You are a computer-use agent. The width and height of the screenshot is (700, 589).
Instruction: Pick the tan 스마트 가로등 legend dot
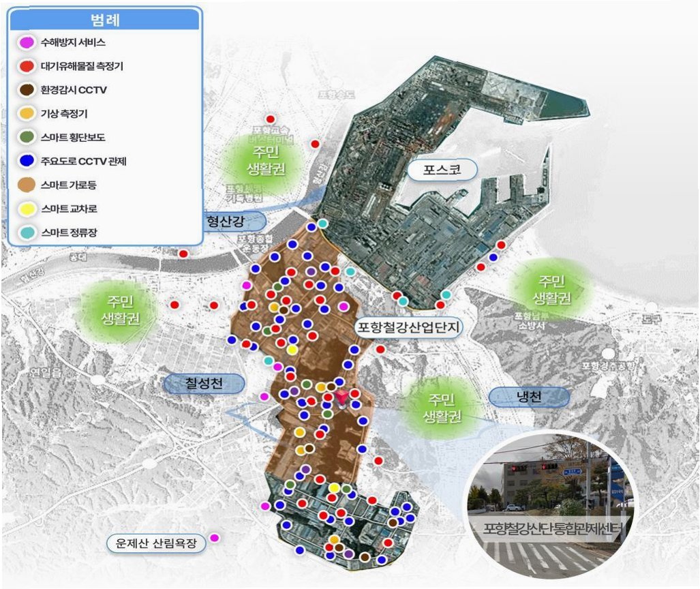point(27,185)
